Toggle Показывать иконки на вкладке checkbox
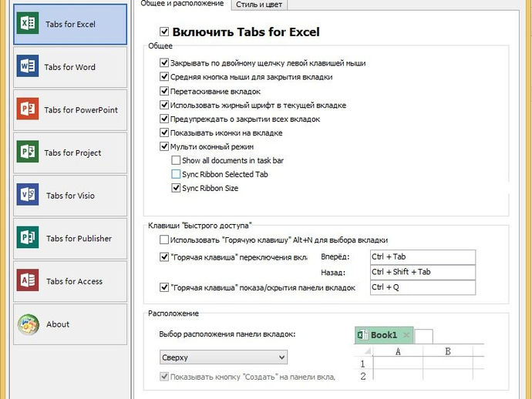This screenshot has height=399, width=532. pos(164,132)
